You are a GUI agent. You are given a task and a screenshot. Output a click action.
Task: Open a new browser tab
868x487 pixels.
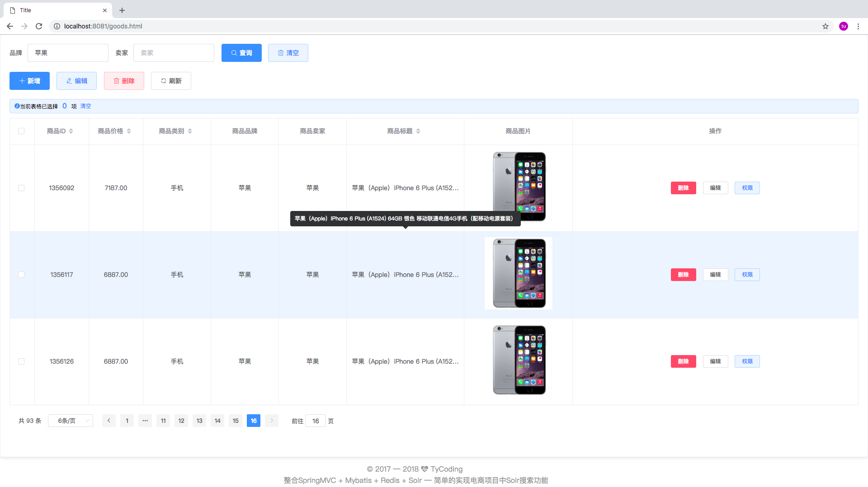click(x=122, y=10)
